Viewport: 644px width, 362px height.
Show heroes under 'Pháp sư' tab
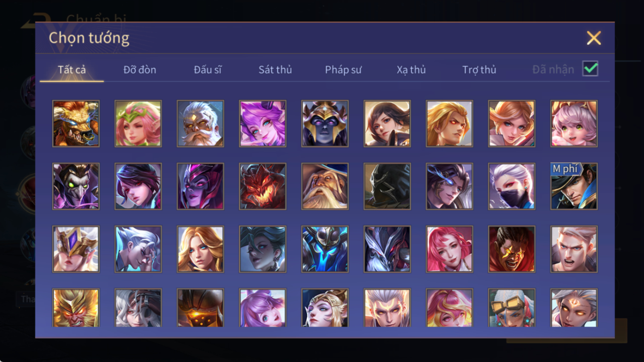(x=343, y=70)
